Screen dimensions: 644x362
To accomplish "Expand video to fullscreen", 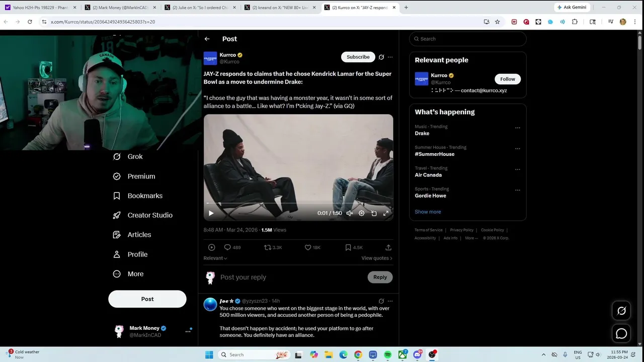I will click(x=386, y=213).
